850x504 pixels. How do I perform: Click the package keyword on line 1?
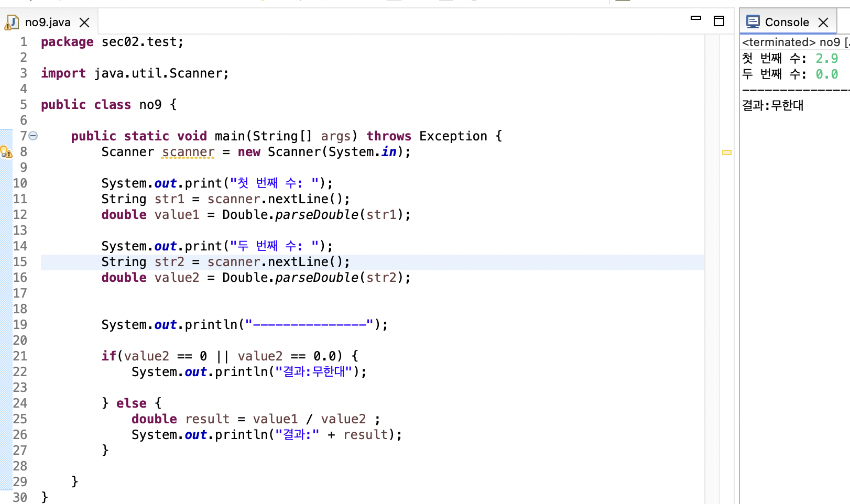(67, 42)
